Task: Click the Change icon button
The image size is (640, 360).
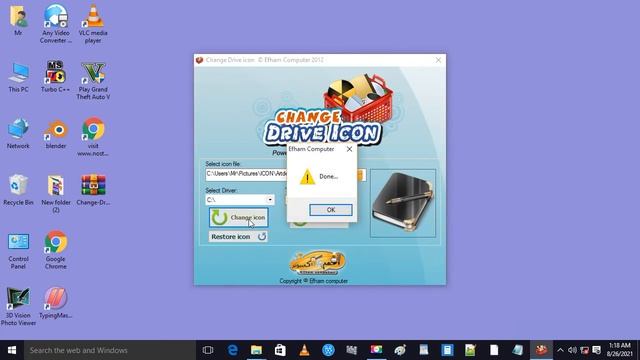Action: [239, 218]
